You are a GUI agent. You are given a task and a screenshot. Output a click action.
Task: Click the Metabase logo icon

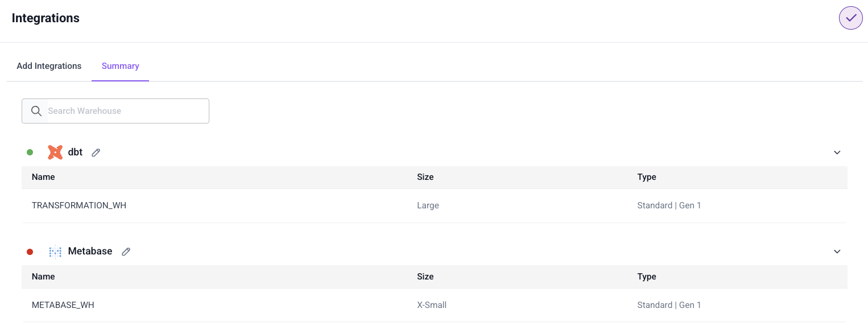point(55,252)
